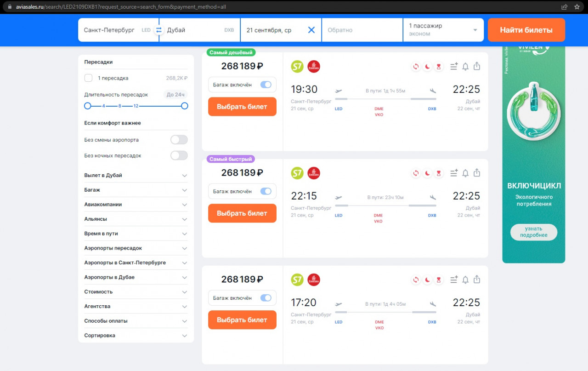
Task: Click the Обратно return date field
Action: pos(362,30)
